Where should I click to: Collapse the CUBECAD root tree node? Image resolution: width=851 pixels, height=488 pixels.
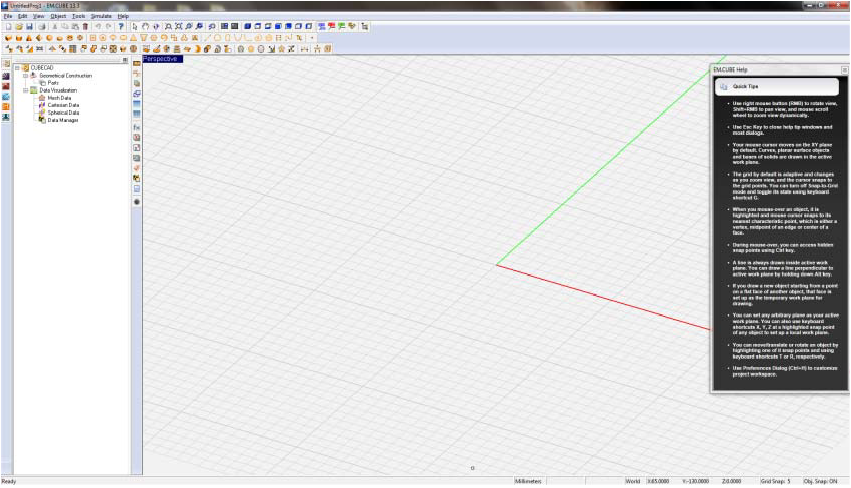pos(18,69)
